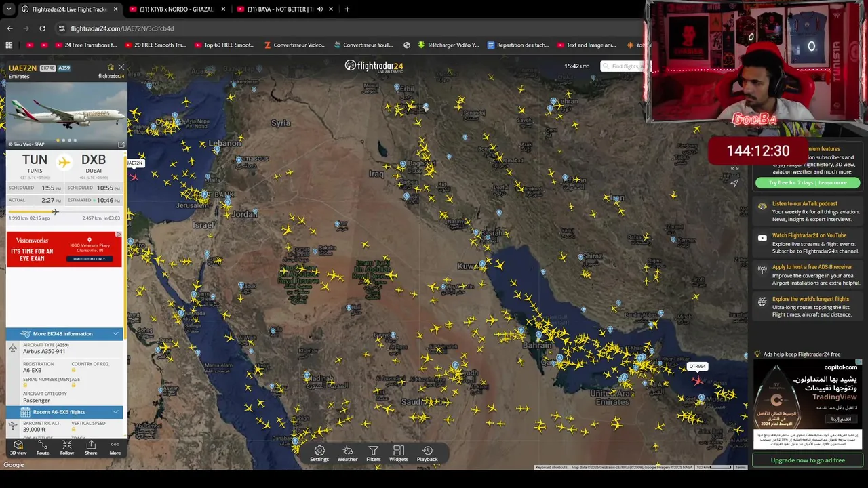Click the locked Vertical Speed padlock
This screenshot has width=868, height=488.
(x=74, y=429)
